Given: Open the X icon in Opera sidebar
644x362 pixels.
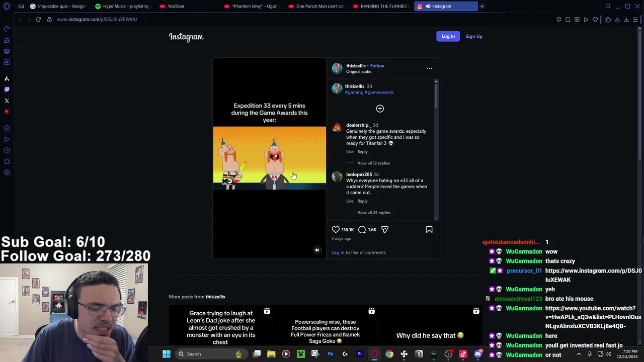Looking at the screenshot, I should [x=7, y=101].
